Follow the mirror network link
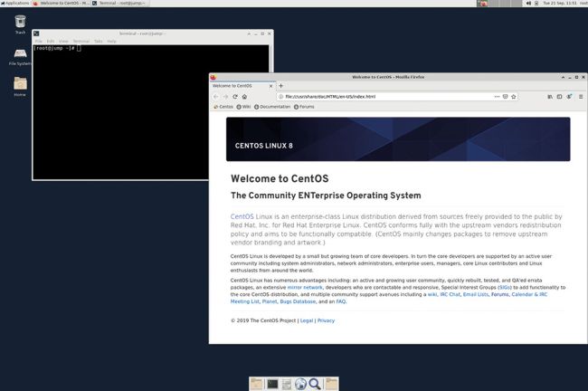The image size is (588, 391). tap(305, 288)
